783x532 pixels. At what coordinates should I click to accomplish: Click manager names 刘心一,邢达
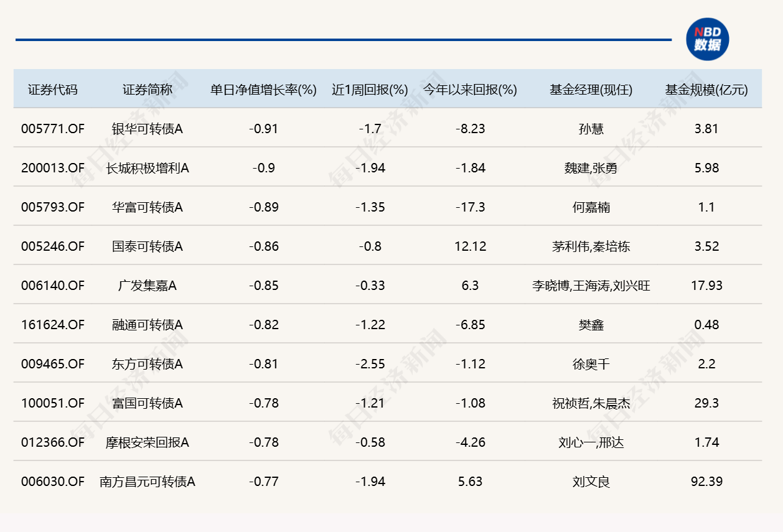pyautogui.click(x=591, y=442)
